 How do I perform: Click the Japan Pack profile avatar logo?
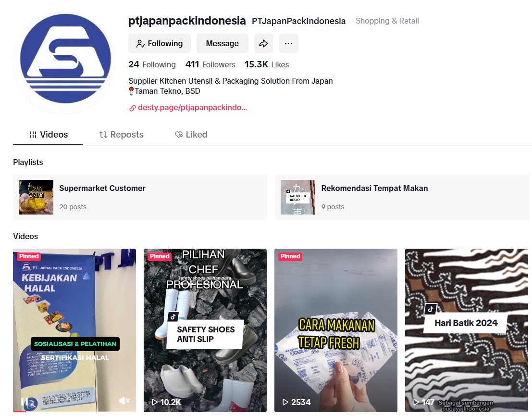coord(64,63)
